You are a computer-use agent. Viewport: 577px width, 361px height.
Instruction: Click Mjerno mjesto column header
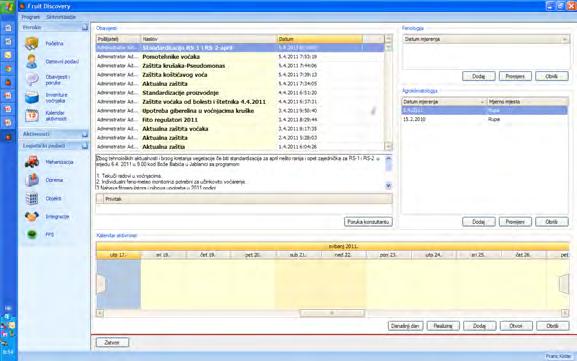point(528,102)
